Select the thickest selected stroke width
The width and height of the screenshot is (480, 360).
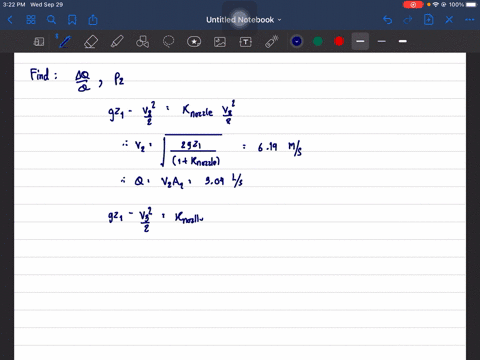click(x=360, y=41)
